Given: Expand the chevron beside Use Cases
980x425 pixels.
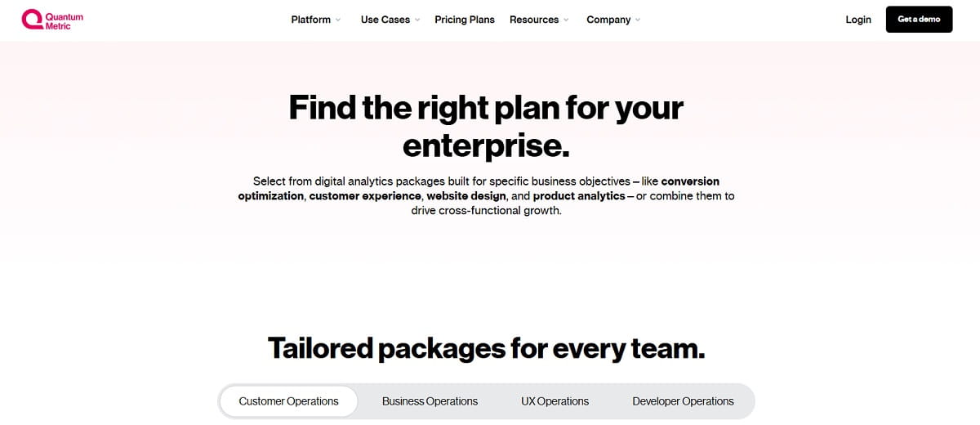Looking at the screenshot, I should click(417, 20).
